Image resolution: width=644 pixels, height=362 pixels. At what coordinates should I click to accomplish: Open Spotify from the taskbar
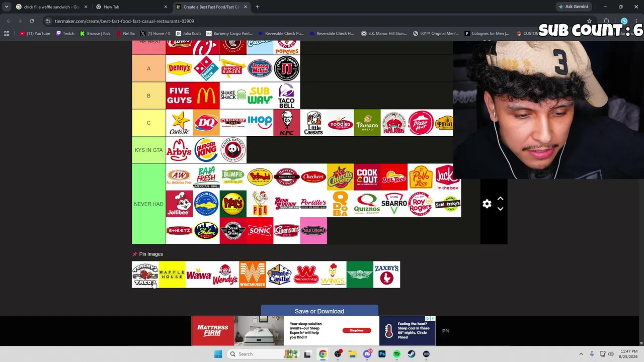click(x=397, y=354)
